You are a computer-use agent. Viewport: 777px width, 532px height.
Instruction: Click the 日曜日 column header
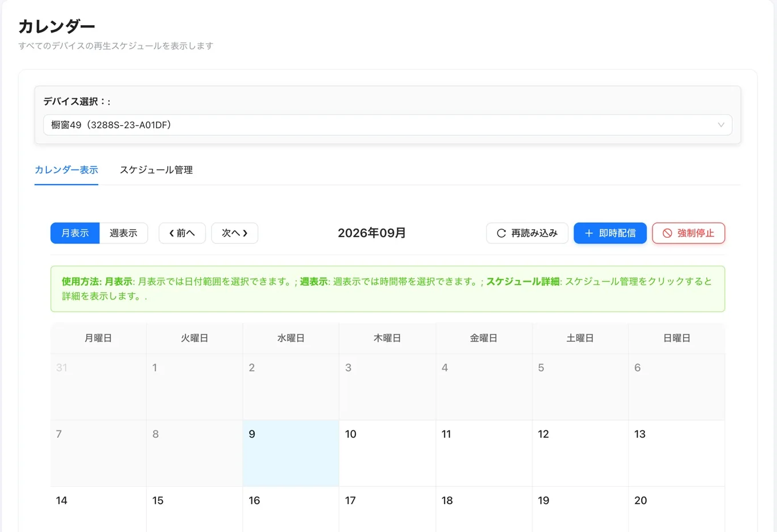[x=676, y=338]
